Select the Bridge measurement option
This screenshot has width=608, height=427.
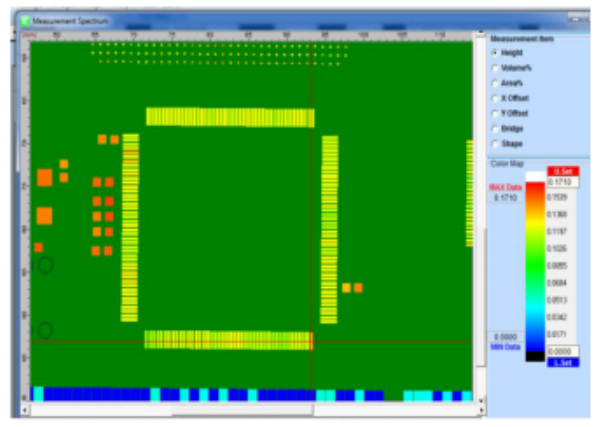(495, 128)
